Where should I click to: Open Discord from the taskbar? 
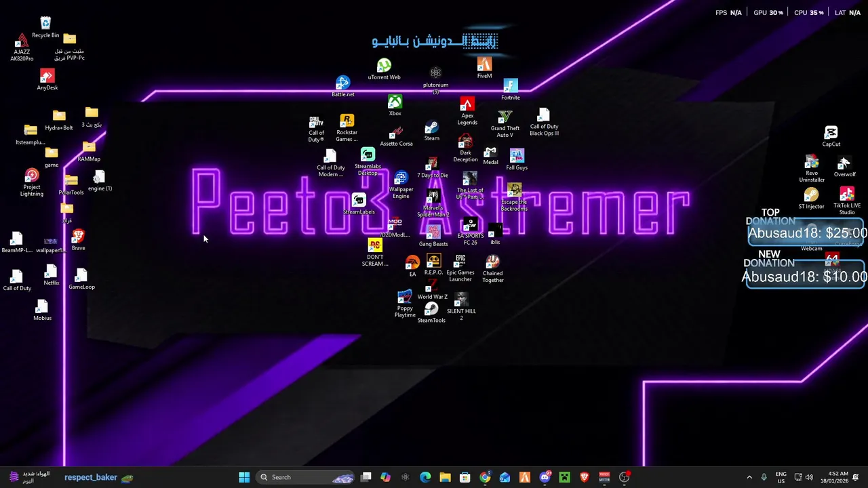545,477
